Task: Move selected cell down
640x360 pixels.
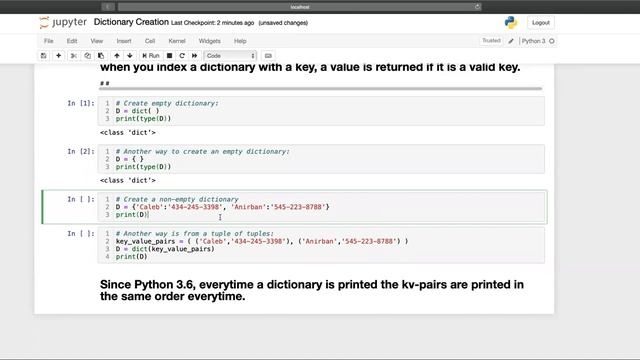Action: [130, 56]
